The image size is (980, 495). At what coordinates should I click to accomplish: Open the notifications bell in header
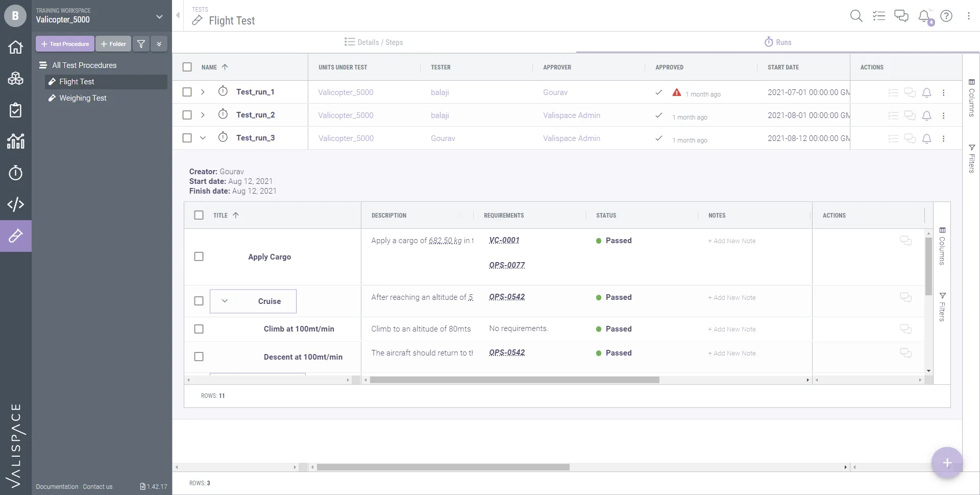(x=924, y=16)
